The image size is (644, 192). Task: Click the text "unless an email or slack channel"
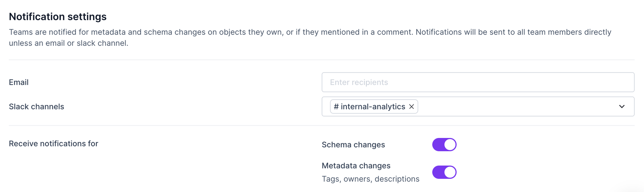(68, 43)
